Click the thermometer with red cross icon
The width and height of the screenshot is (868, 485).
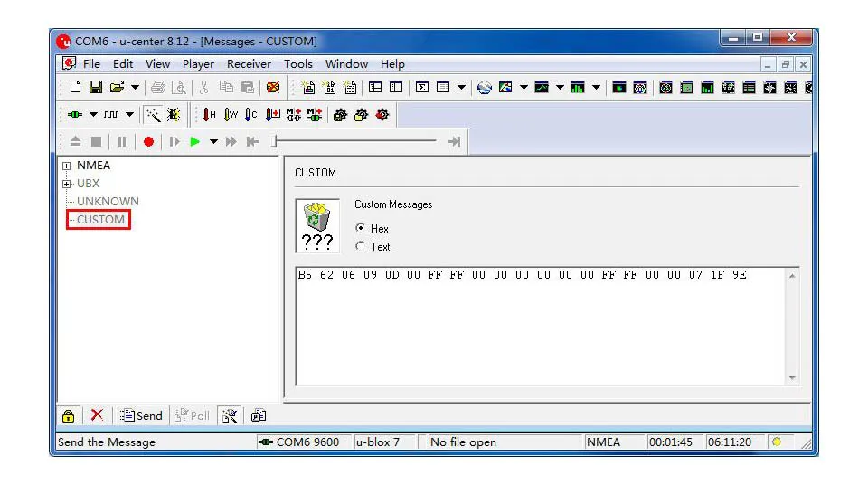[x=272, y=115]
